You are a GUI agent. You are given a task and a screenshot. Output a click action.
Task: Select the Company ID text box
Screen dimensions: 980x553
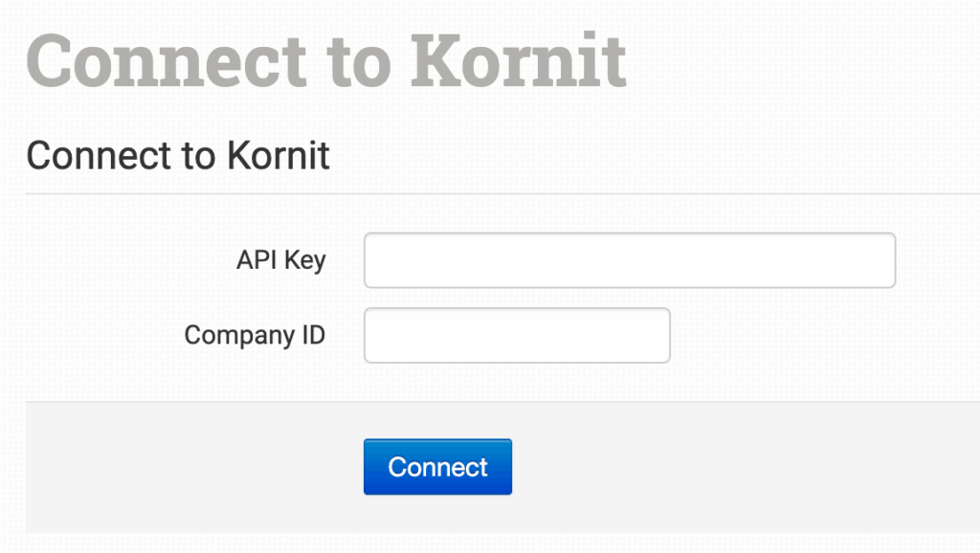tap(517, 335)
